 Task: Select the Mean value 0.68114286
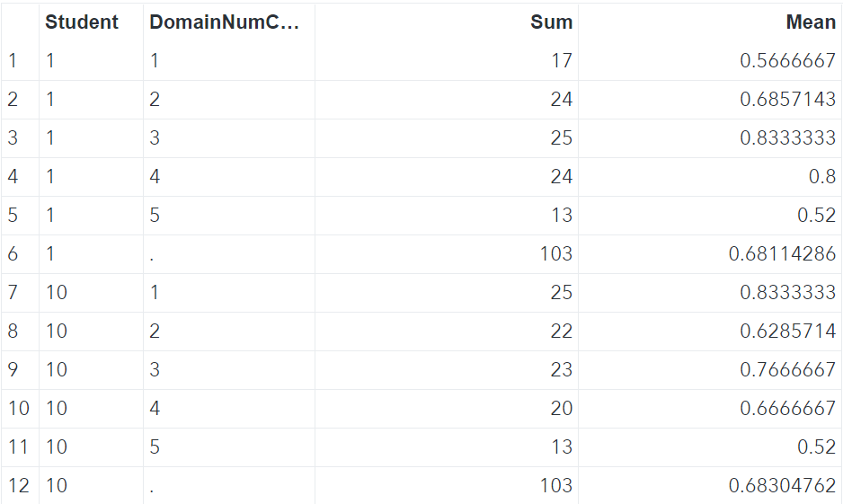(782, 254)
